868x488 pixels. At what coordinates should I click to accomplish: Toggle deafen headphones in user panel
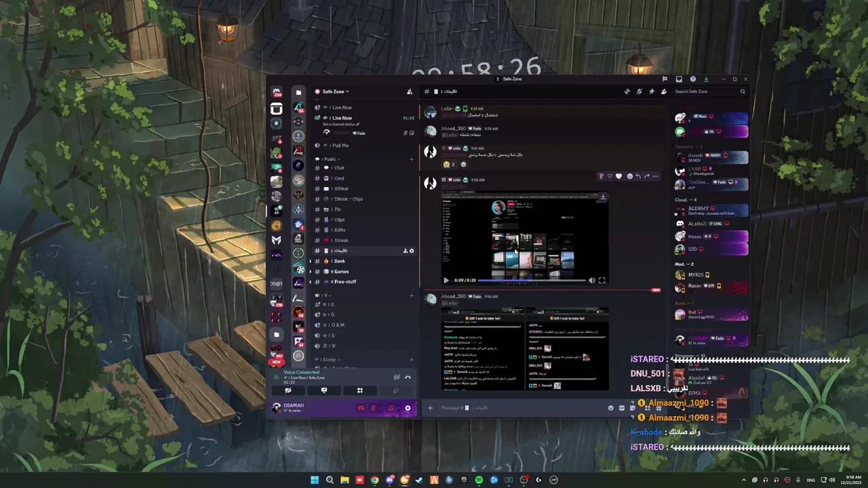pos(391,408)
